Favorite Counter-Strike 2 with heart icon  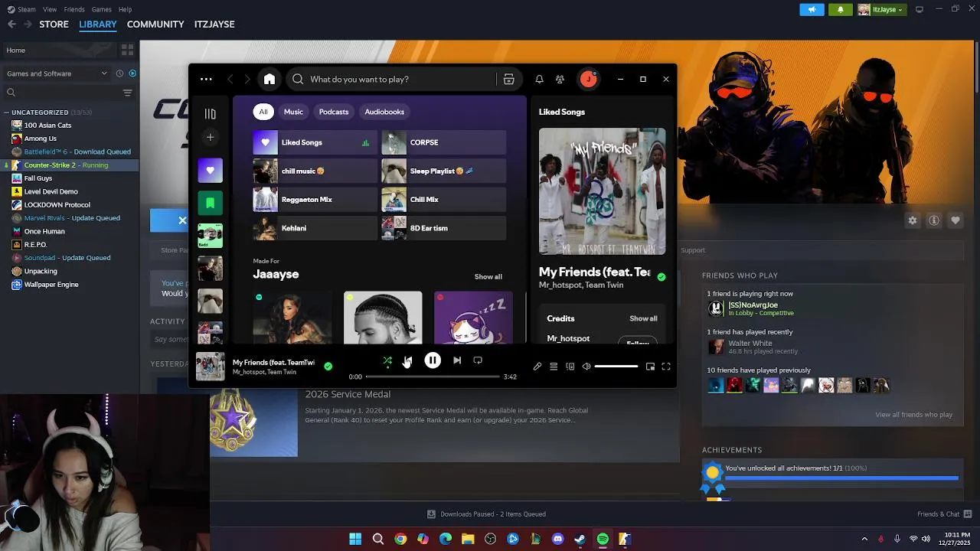pyautogui.click(x=955, y=220)
